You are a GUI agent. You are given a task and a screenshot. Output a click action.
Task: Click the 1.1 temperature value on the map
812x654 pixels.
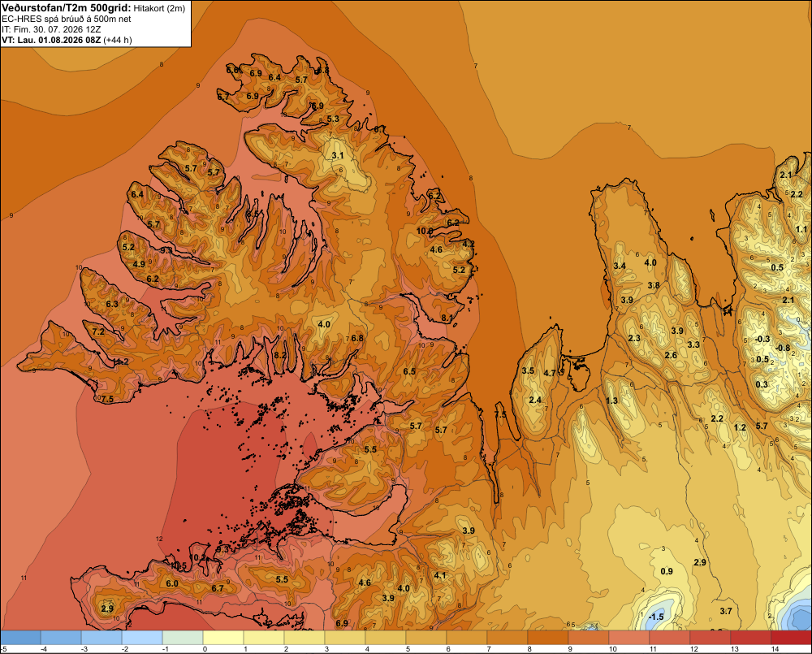pyautogui.click(x=801, y=229)
